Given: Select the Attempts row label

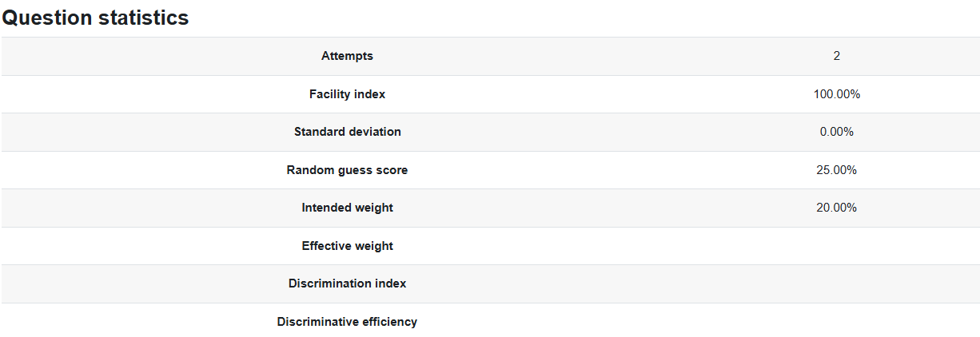Looking at the screenshot, I should (x=347, y=56).
